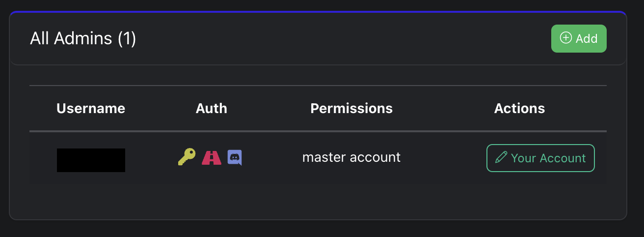Click the blue top border of the admins card
644x237 pixels.
(318, 11)
